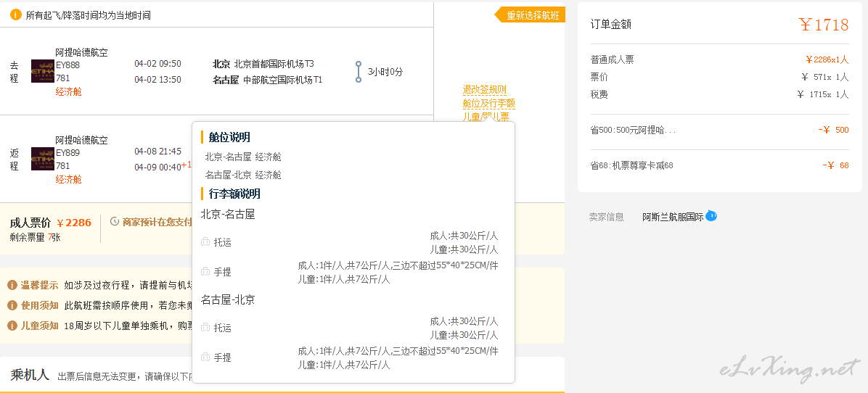
Task: Click the Etihad logo on the return flight
Action: coord(43,159)
